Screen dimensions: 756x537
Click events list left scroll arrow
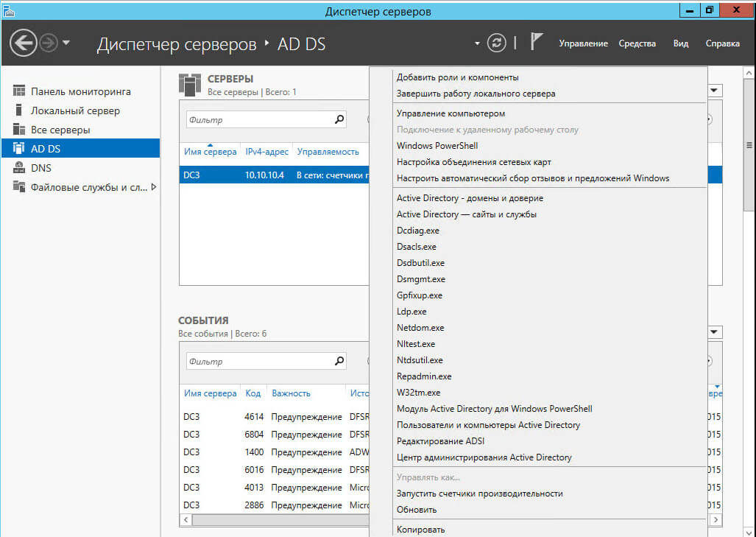186,519
